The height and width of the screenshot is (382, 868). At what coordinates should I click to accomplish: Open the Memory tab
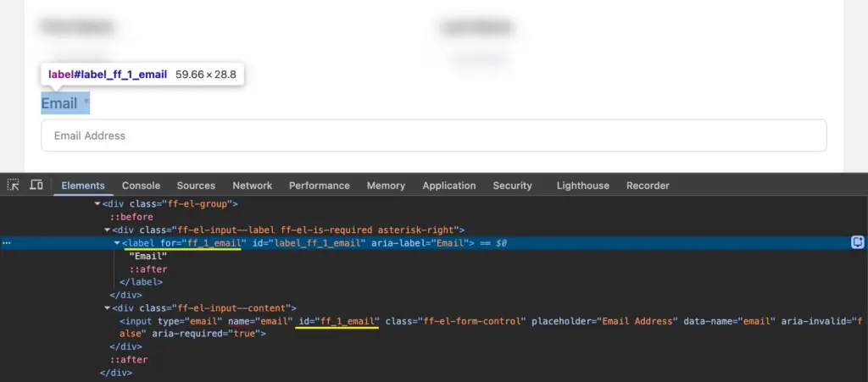pyautogui.click(x=386, y=185)
